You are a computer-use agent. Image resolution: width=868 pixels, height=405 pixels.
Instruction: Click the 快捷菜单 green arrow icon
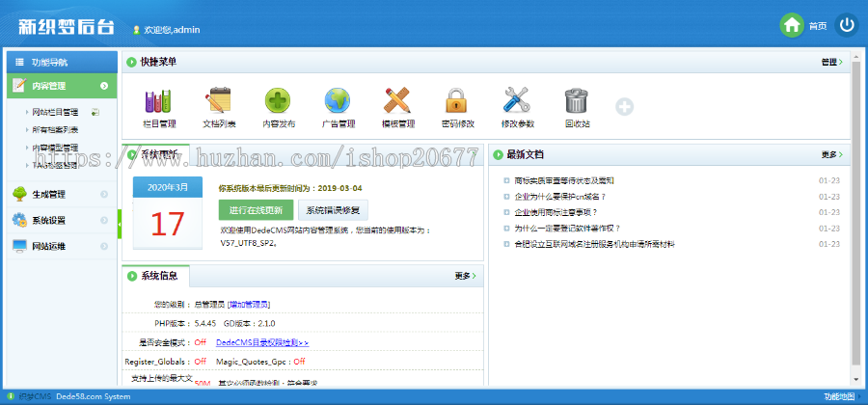(x=131, y=62)
